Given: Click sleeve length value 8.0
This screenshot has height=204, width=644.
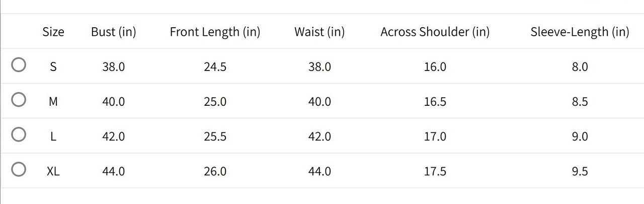Looking at the screenshot, I should coord(580,66).
